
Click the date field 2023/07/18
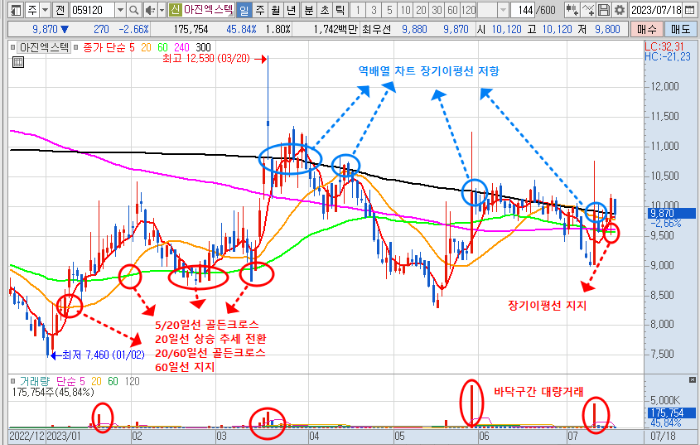(x=657, y=10)
